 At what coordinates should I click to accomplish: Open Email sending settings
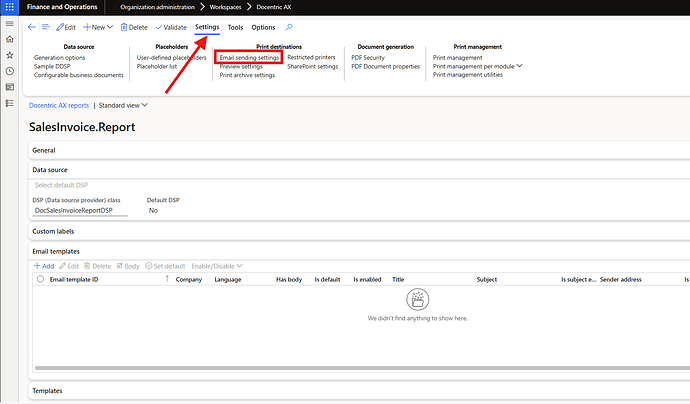coord(249,58)
